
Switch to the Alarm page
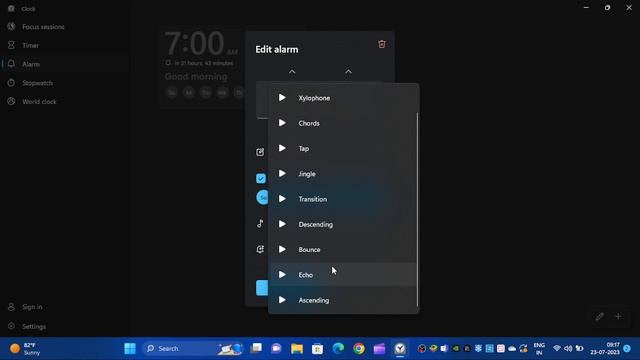65,64
